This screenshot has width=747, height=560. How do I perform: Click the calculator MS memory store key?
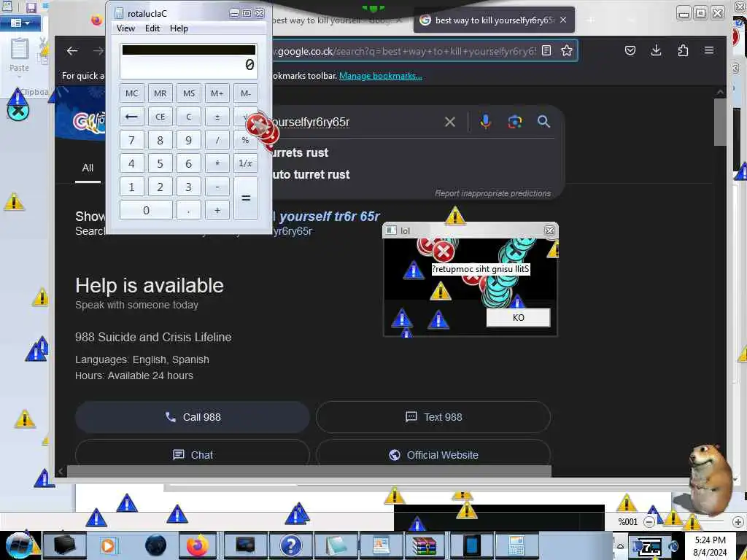[x=189, y=93]
